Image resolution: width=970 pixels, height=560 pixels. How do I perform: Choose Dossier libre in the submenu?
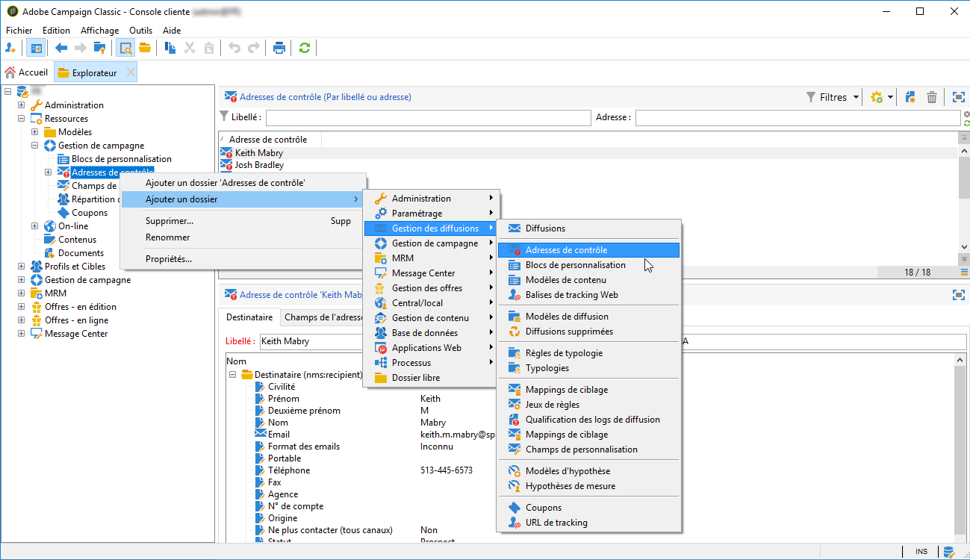coord(431,378)
